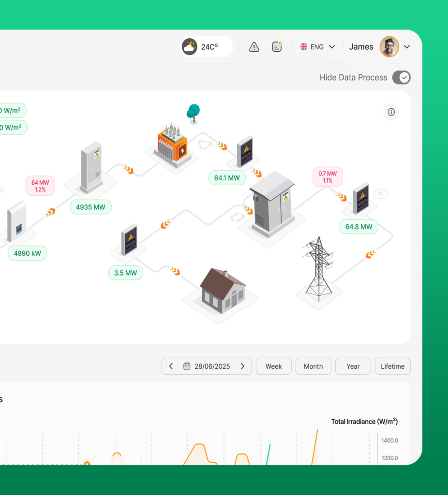The height and width of the screenshot is (495, 448).
Task: Click the info icon in diagram panel
Action: click(x=391, y=112)
